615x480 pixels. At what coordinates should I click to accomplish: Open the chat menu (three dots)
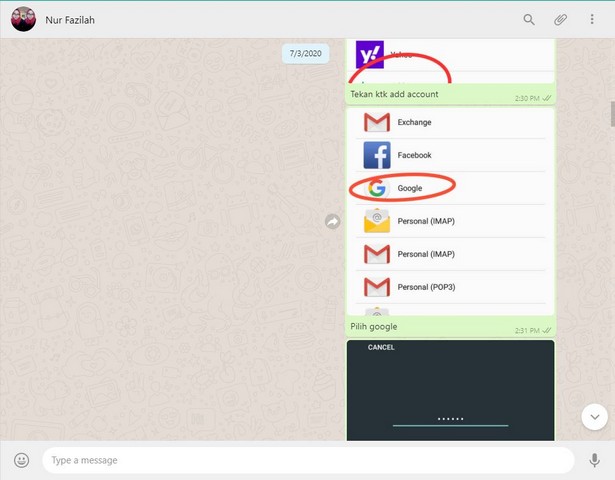[592, 19]
